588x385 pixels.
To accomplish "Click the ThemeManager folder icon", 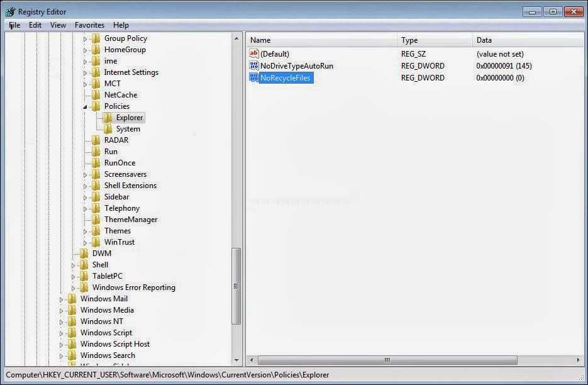I will [96, 220].
